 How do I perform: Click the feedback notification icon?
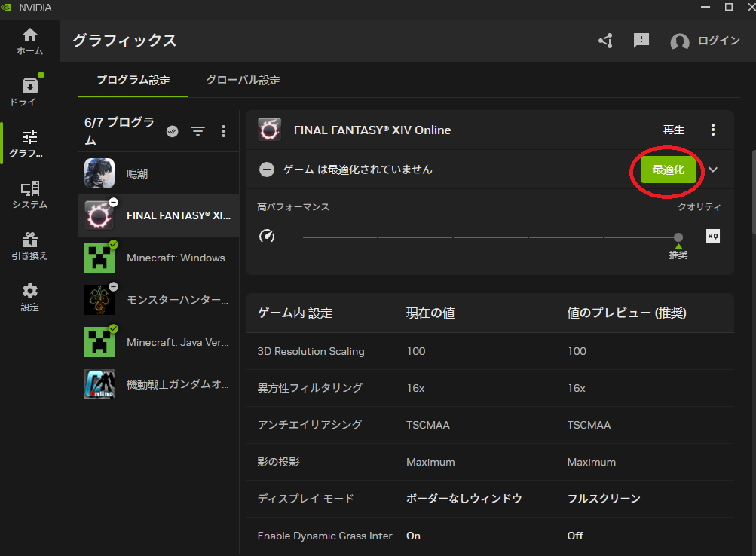tap(641, 41)
